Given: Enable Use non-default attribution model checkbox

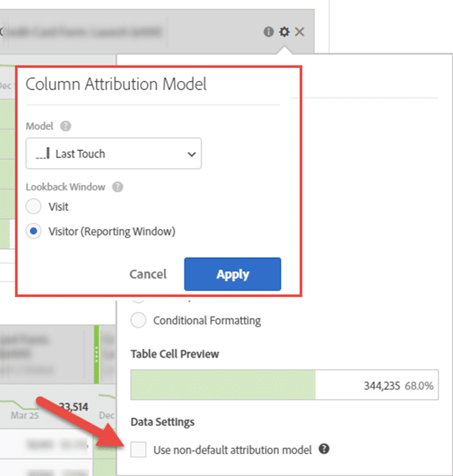Looking at the screenshot, I should click(139, 449).
